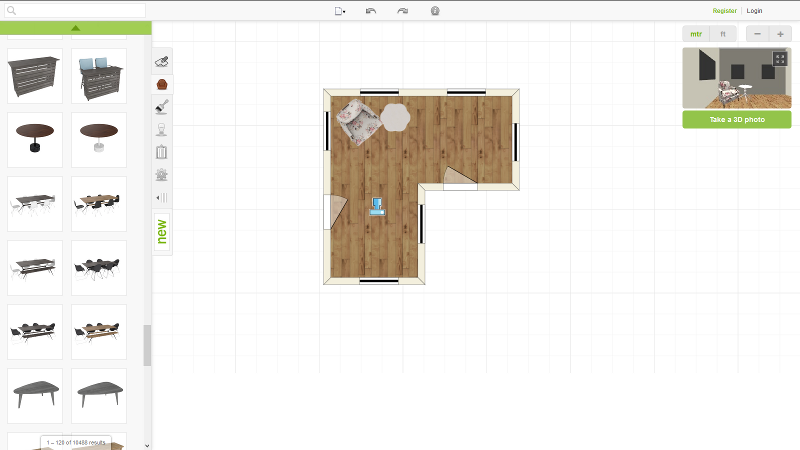This screenshot has height=450, width=800.
Task: Select the blue 3D camera marker
Action: tap(377, 207)
